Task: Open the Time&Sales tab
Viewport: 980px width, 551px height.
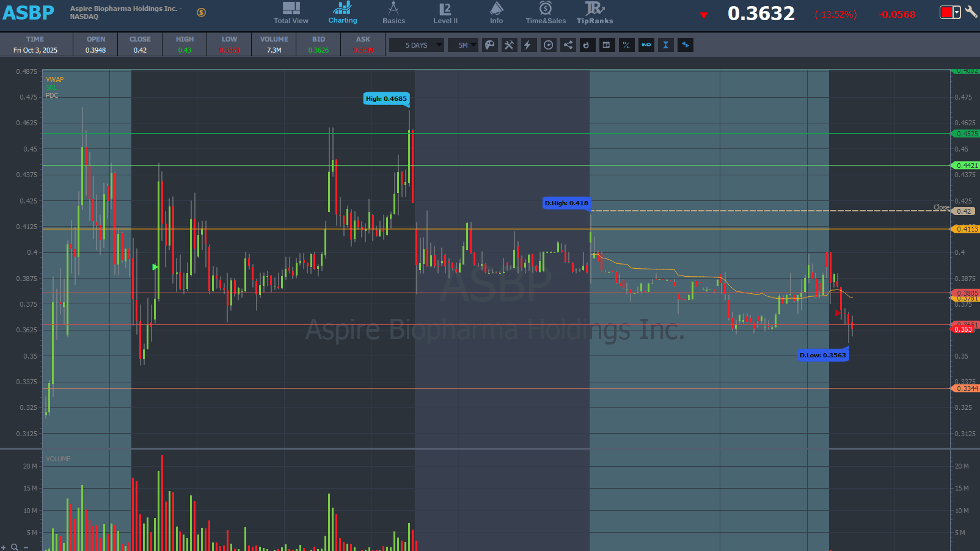Action: (x=546, y=13)
